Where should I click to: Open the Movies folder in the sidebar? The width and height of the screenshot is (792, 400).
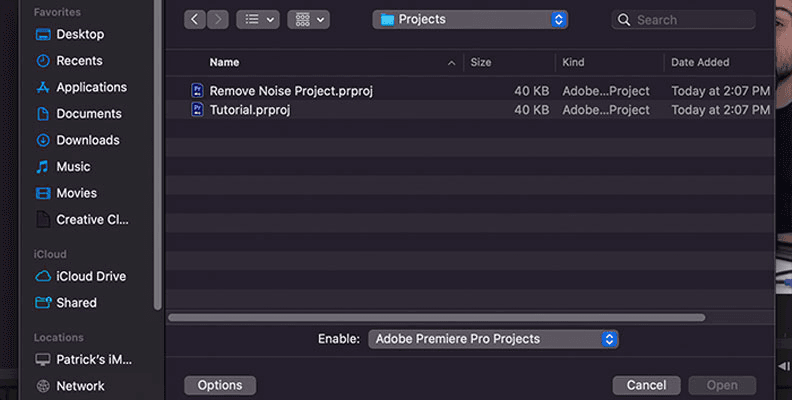click(x=76, y=193)
